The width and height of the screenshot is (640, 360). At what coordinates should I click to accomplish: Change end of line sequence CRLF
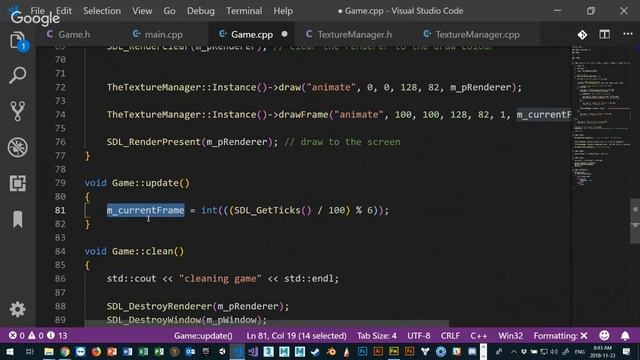450,336
